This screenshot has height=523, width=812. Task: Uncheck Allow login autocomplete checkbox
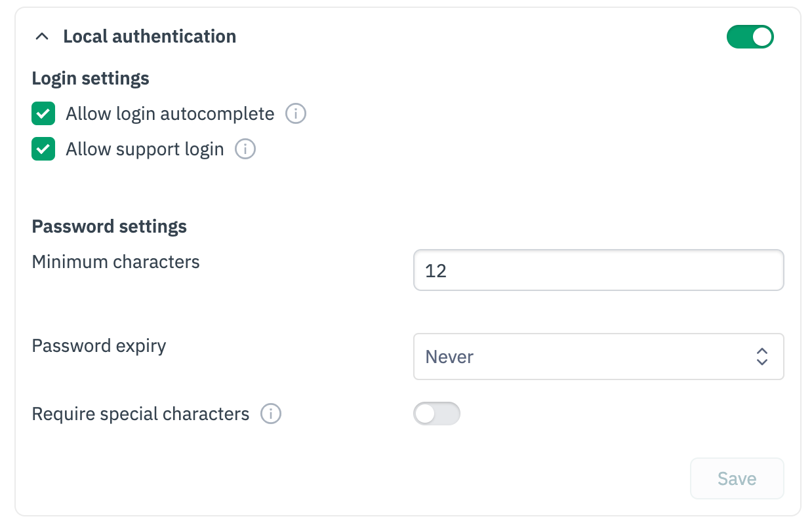[x=43, y=114]
